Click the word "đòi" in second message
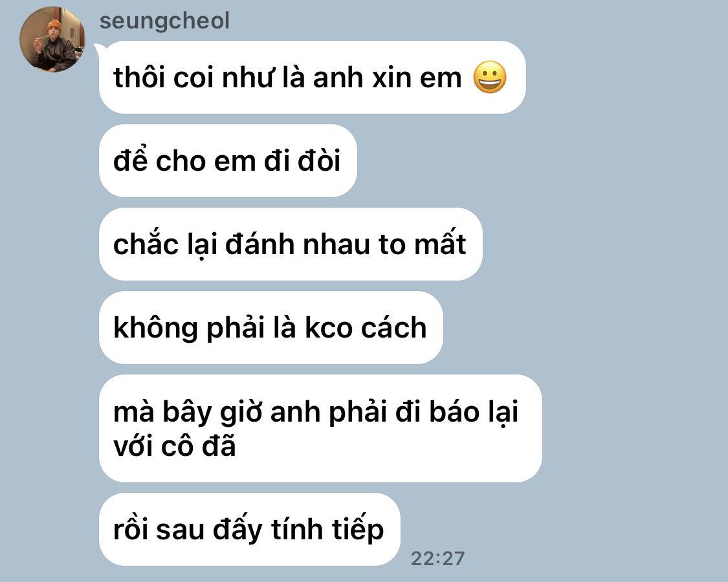This screenshot has height=582, width=728. coord(319,160)
